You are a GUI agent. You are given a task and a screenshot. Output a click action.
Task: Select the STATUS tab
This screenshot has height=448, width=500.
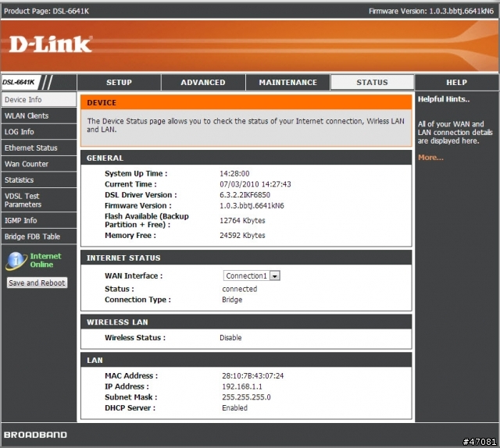point(372,83)
